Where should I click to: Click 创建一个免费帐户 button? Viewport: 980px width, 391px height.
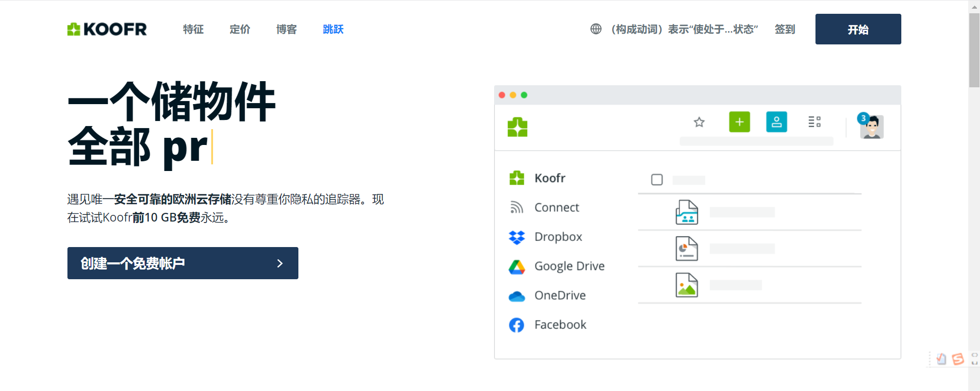pos(183,263)
